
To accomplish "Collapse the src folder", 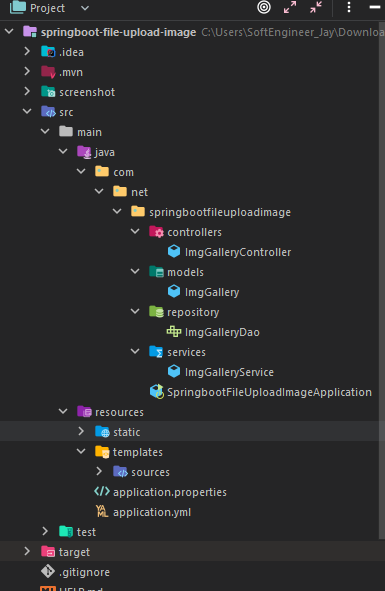I will 27,111.
